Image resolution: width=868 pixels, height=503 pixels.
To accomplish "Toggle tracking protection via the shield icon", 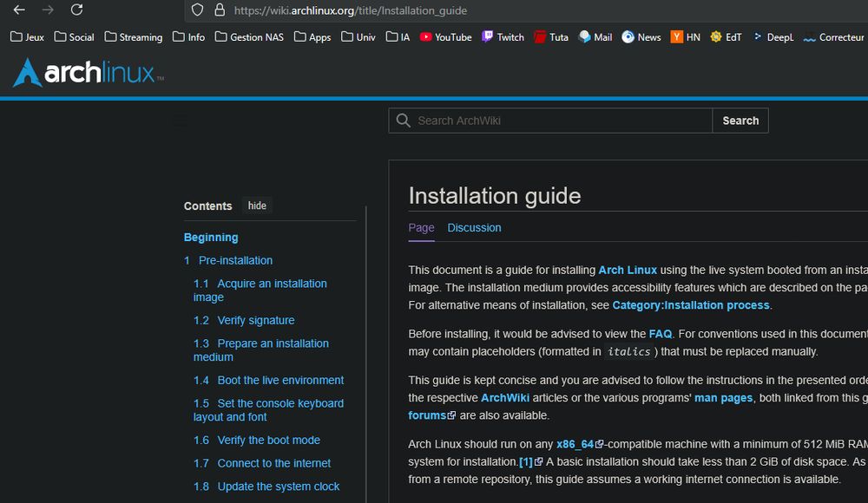I will click(197, 11).
